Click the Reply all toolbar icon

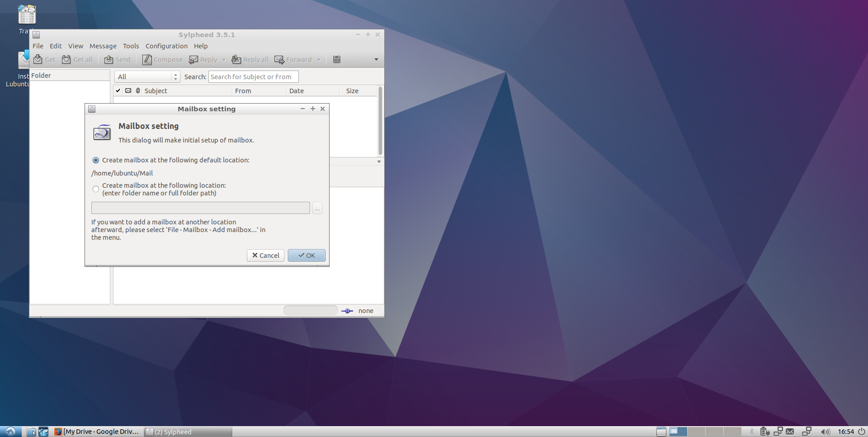coord(236,60)
